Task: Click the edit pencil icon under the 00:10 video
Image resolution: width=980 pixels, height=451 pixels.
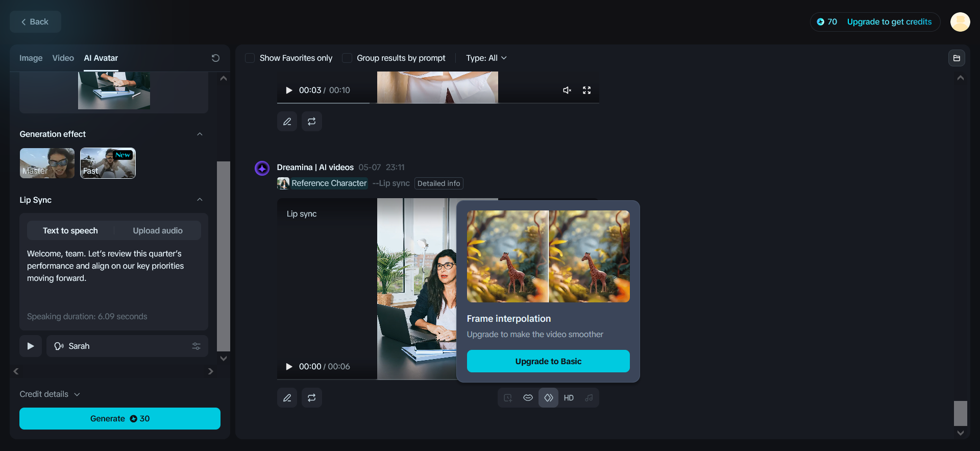Action: pos(287,122)
